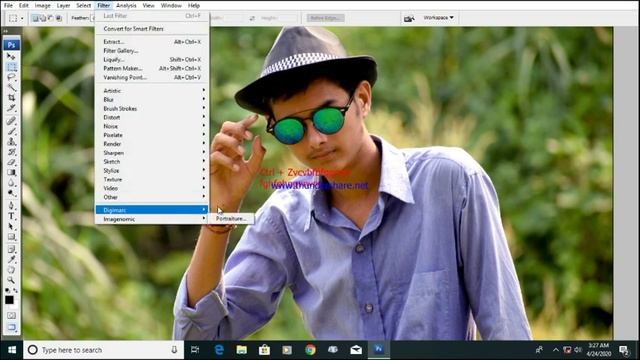Reset to default foreground and background colors
This screenshot has width=640, height=360.
coord(7,291)
